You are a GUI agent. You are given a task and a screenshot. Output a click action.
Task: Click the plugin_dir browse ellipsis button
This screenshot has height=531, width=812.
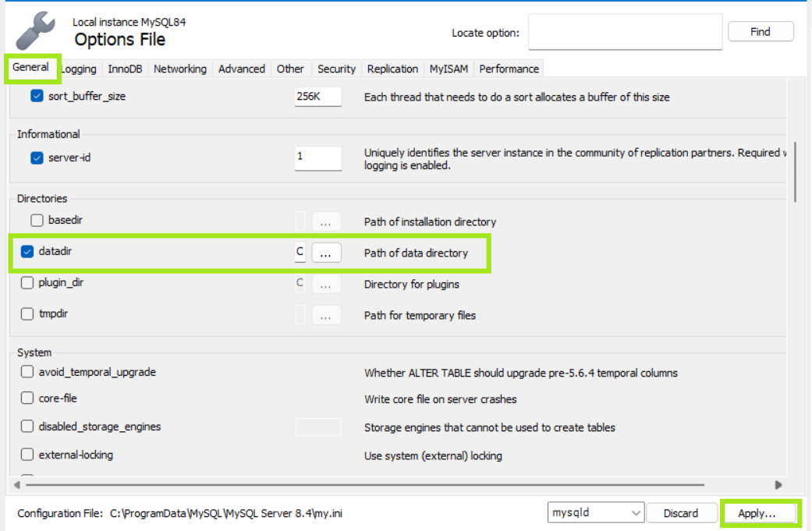click(326, 284)
